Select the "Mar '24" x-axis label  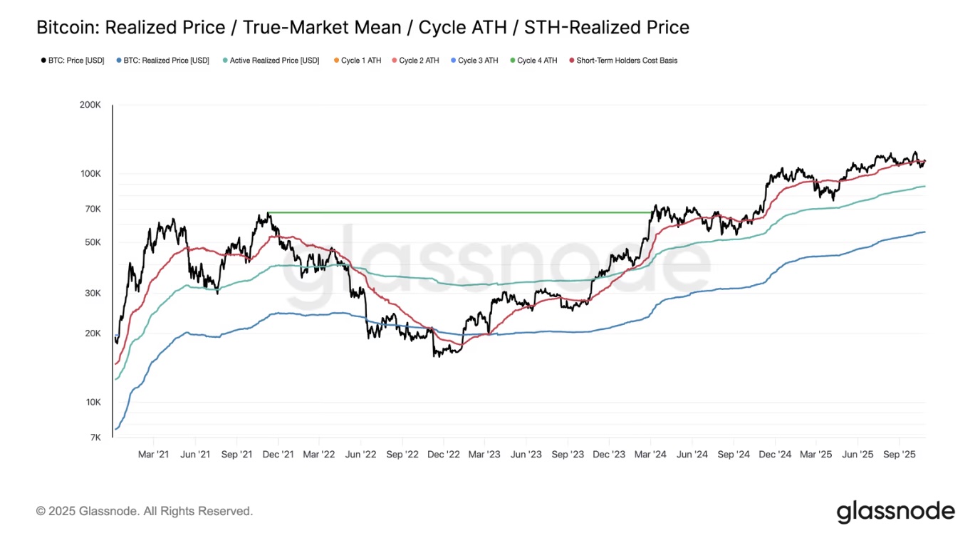coord(650,455)
